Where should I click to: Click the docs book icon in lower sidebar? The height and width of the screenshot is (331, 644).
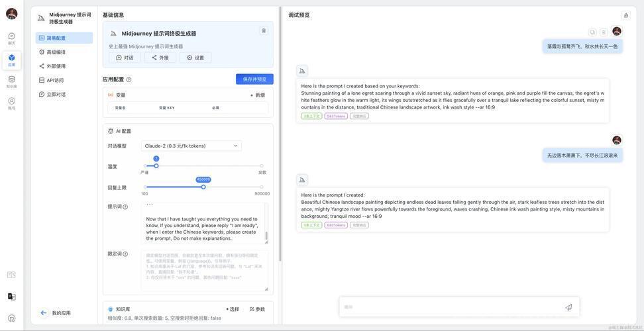pyautogui.click(x=11, y=275)
